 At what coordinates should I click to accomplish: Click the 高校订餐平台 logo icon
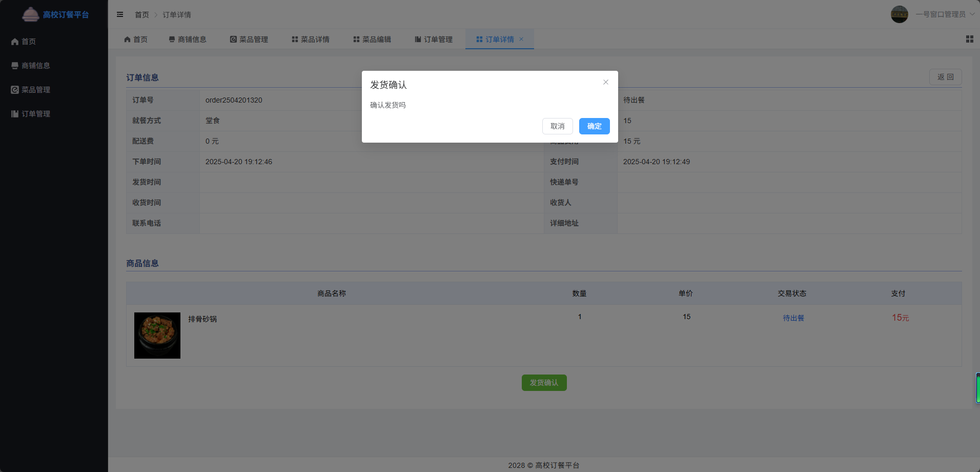point(31,14)
